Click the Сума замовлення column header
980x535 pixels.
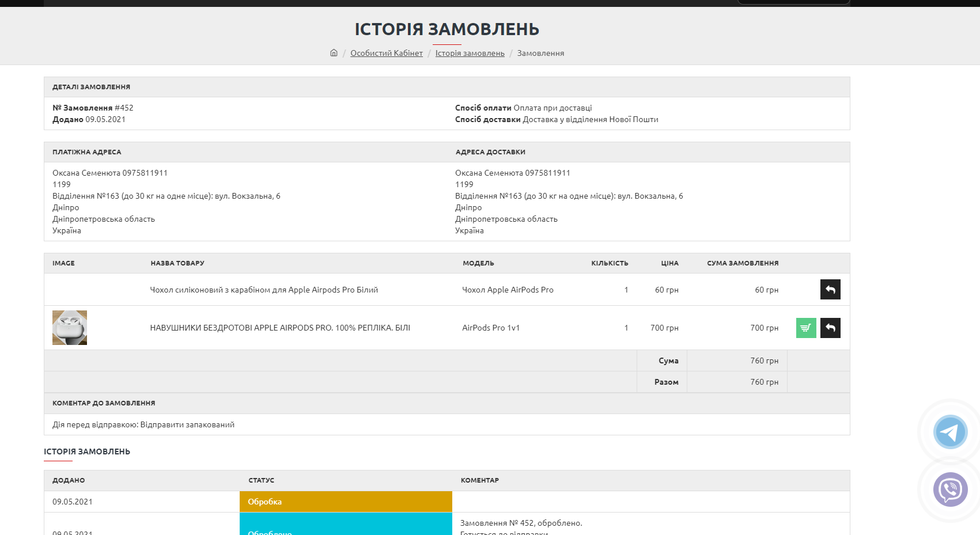742,263
